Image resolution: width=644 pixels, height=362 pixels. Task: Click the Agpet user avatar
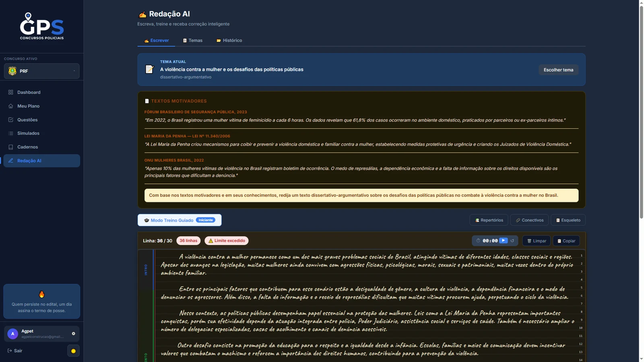click(13, 334)
